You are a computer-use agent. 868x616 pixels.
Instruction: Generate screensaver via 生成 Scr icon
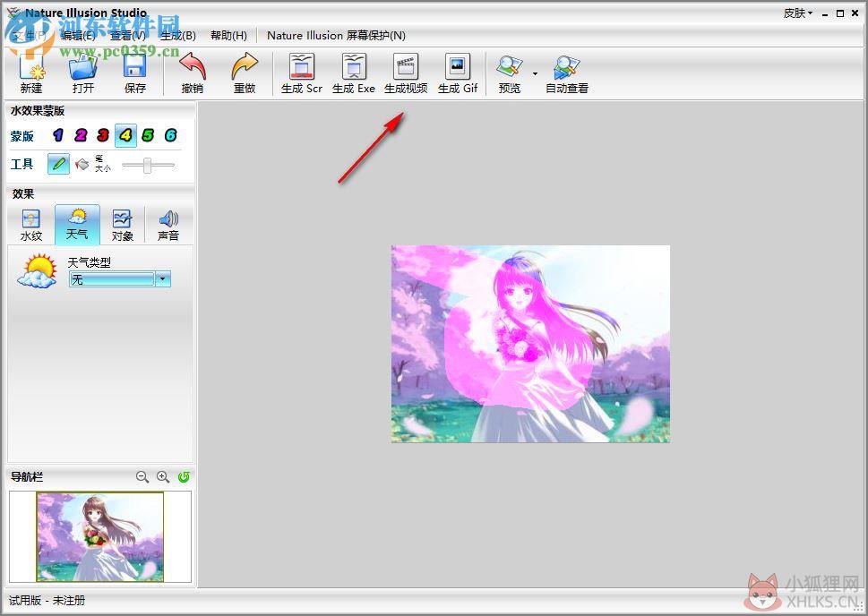pos(302,73)
